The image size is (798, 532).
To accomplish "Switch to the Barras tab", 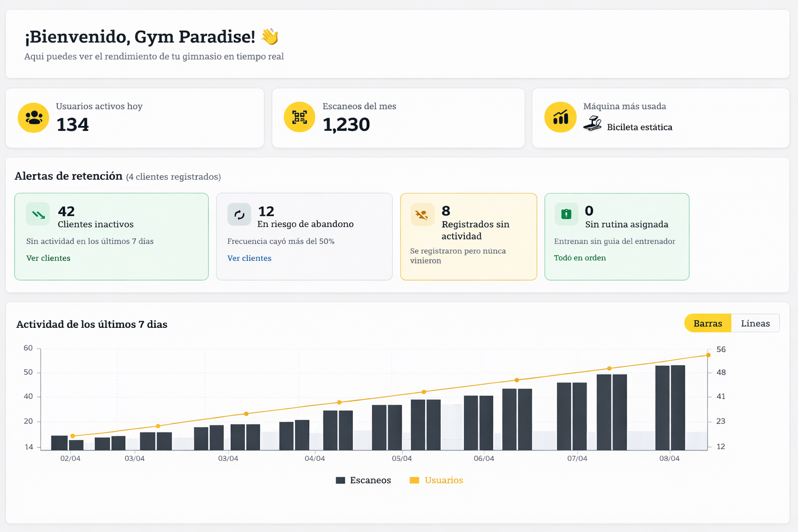I will pos(707,323).
